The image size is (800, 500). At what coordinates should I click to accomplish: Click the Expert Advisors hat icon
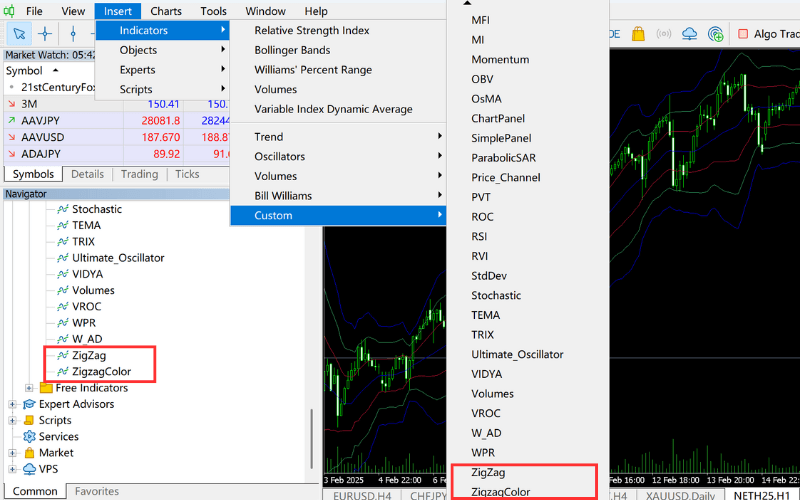coord(29,405)
